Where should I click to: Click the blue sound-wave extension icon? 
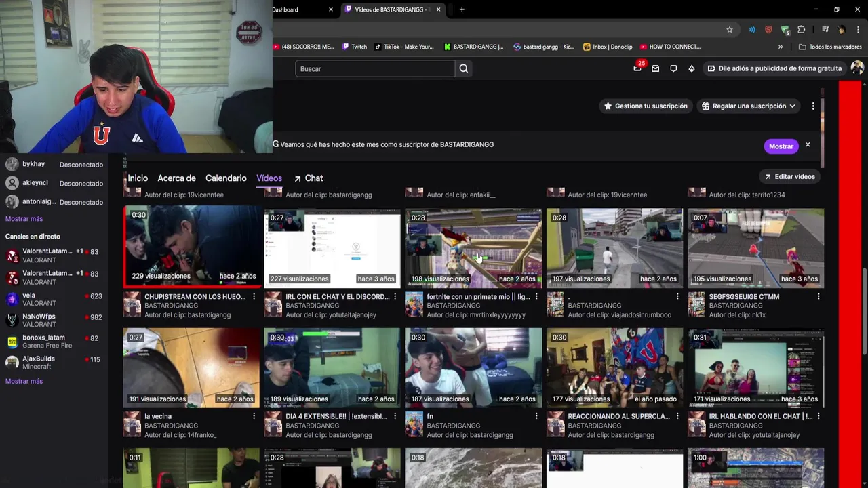click(752, 30)
